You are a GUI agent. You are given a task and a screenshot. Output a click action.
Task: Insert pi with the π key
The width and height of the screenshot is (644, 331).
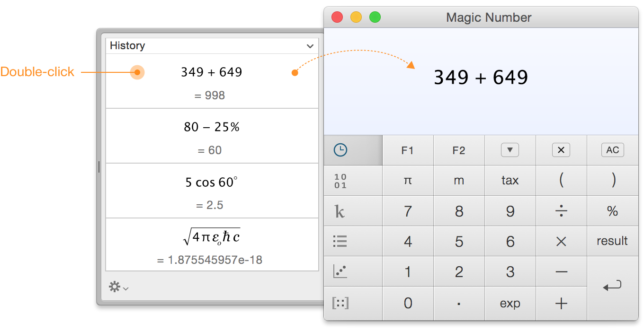tap(408, 181)
